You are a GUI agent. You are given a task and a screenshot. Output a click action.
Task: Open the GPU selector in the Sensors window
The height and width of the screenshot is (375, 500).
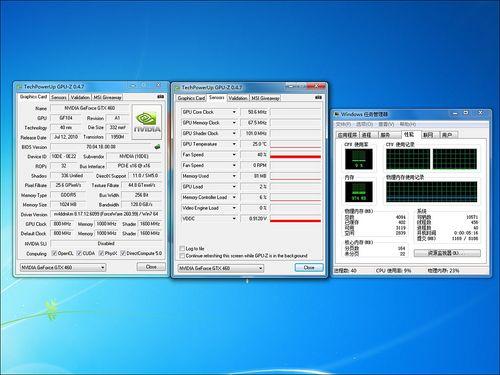point(221,268)
